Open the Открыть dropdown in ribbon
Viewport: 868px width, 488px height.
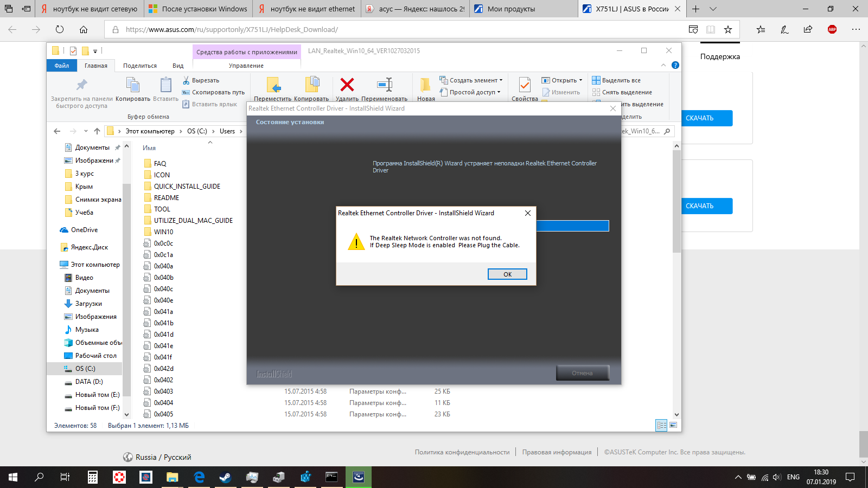(x=562, y=80)
